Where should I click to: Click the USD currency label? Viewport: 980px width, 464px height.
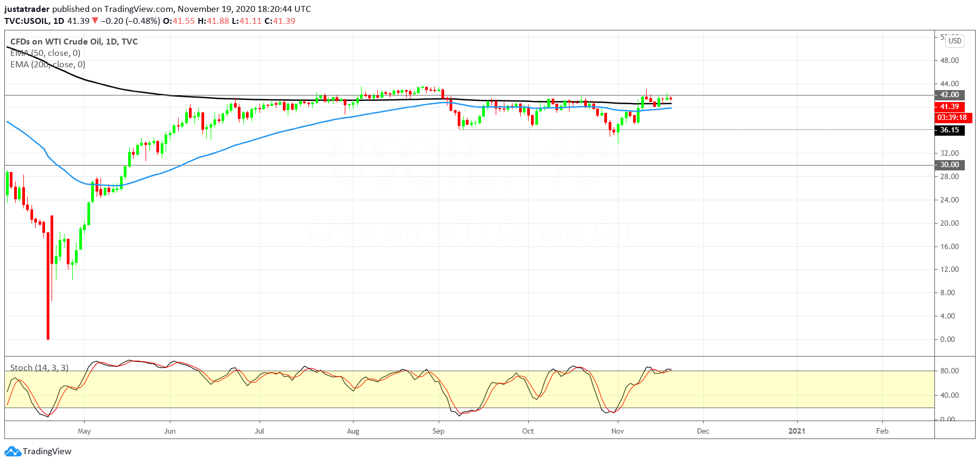(955, 41)
